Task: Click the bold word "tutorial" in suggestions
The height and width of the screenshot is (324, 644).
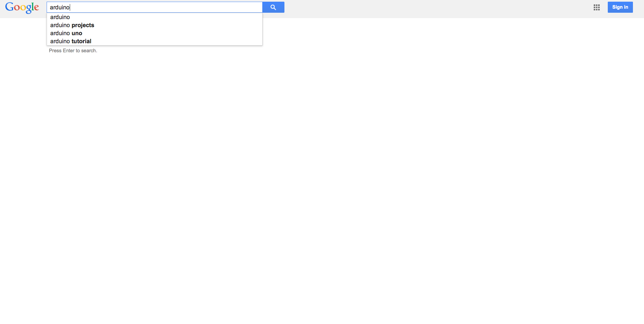Action: [x=82, y=41]
